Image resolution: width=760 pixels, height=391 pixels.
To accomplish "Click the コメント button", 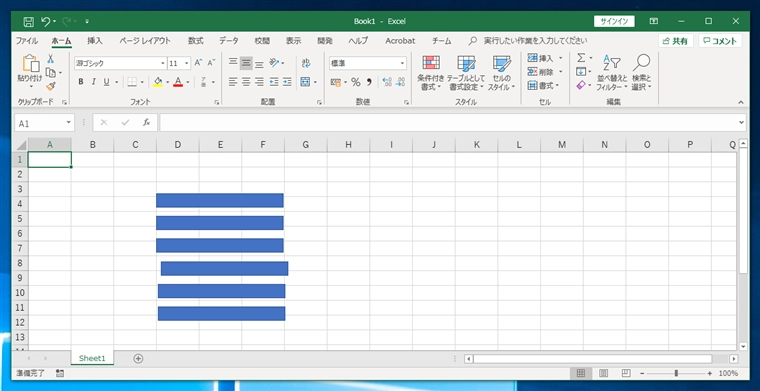I will coord(720,41).
